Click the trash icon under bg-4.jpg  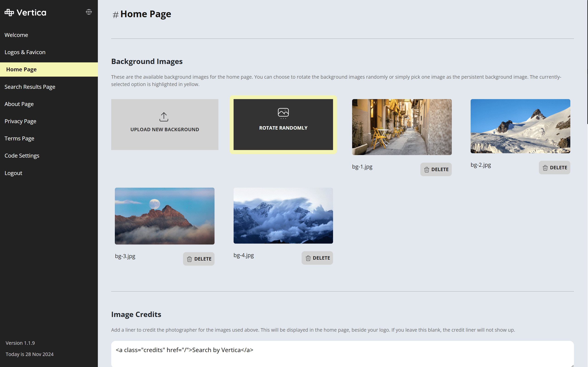[308, 258]
